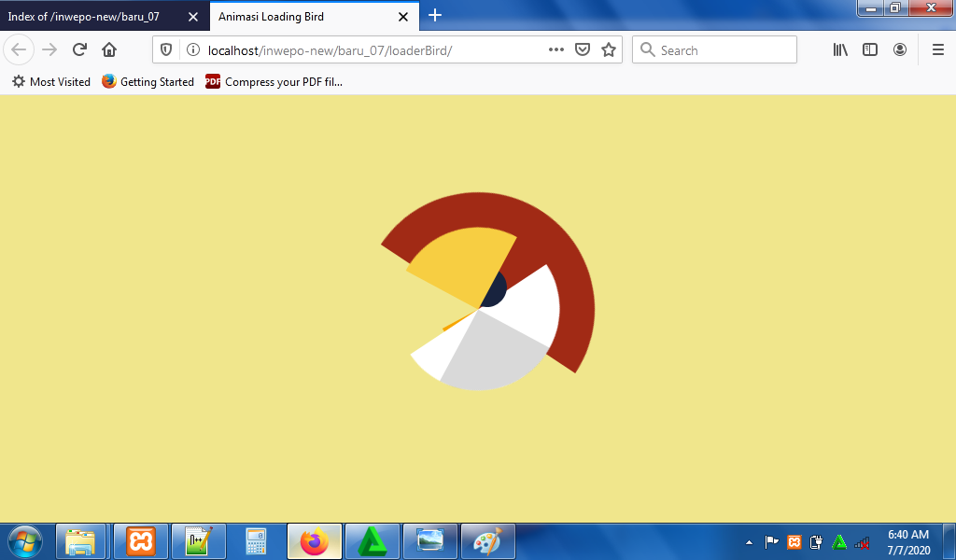The image size is (956, 560).
Task: Open the green triangle app on taskbar
Action: coord(373,541)
